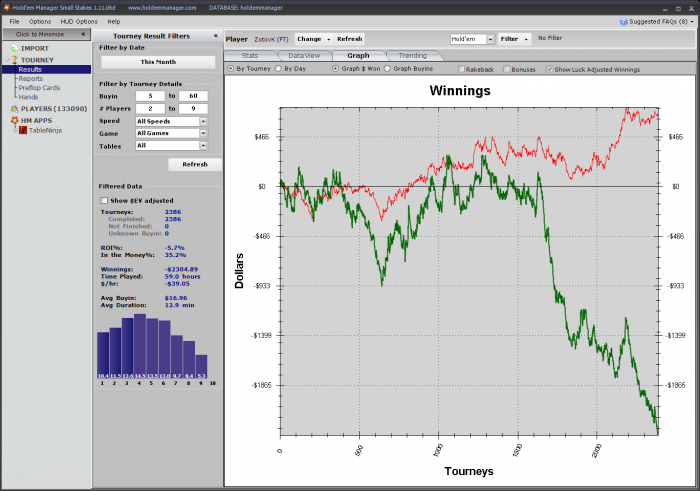The height and width of the screenshot is (491, 700).
Task: Collapse the Tourney tree node
Action: [7, 60]
